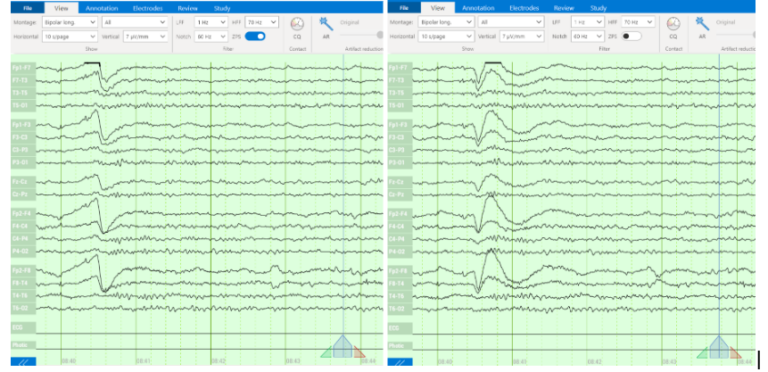Select the ECG channel label, right window
Image resolution: width=768 pixels, height=372 pixels.
click(400, 327)
